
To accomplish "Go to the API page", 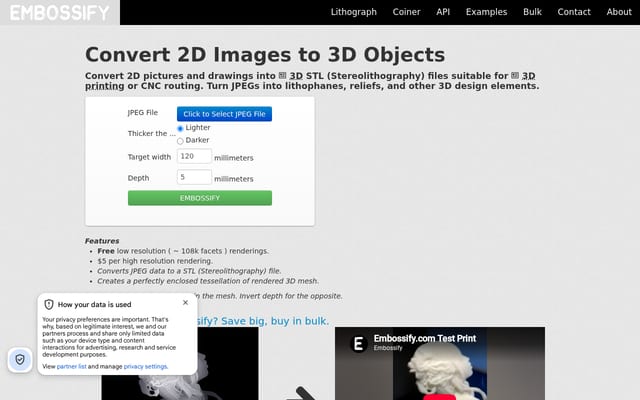I will click(x=443, y=12).
